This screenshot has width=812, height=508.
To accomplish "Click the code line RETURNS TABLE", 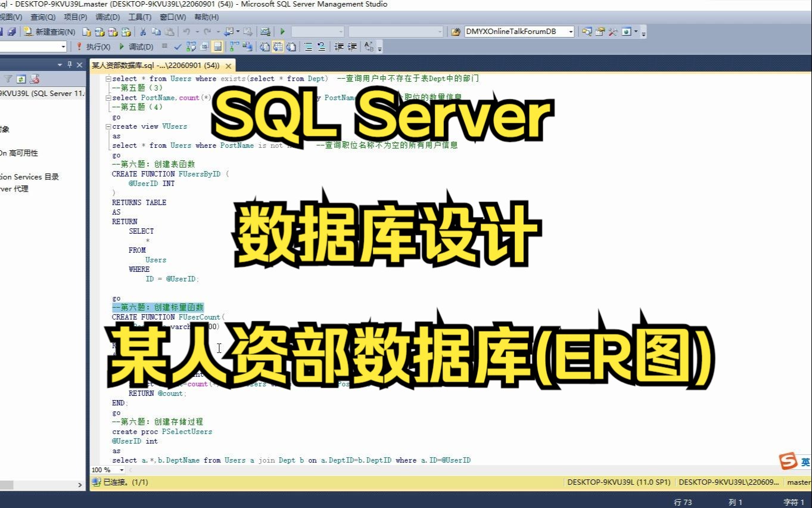I will (139, 203).
